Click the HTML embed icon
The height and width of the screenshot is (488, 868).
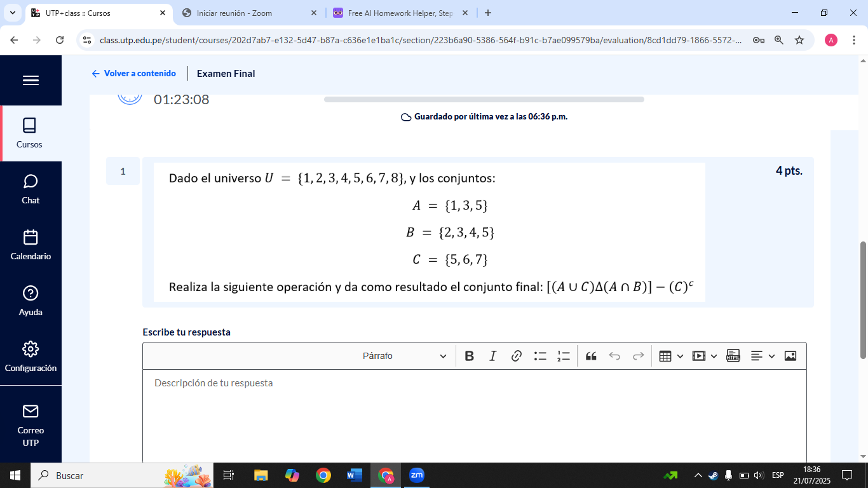733,356
